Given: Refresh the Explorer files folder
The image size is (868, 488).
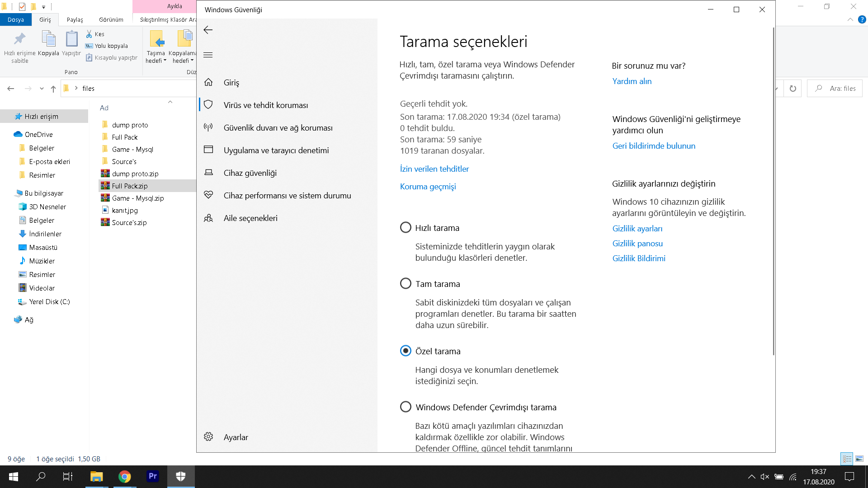Looking at the screenshot, I should pos(793,89).
